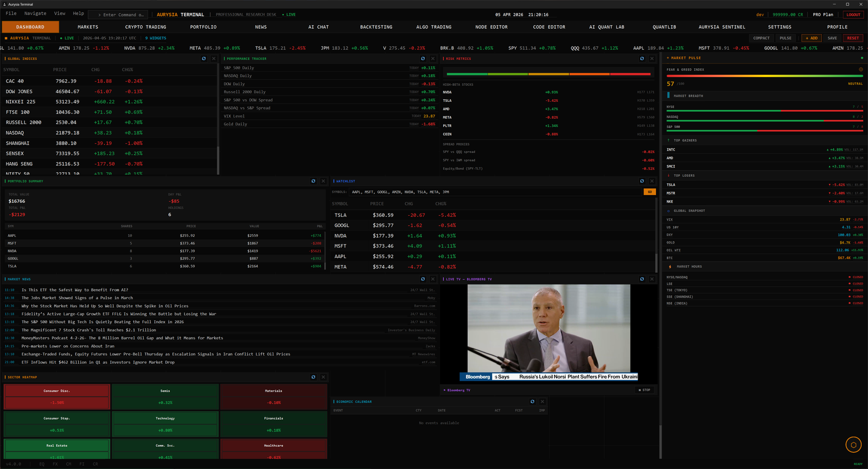Close the Watchlist widget
868x469 pixels.
(x=652, y=181)
